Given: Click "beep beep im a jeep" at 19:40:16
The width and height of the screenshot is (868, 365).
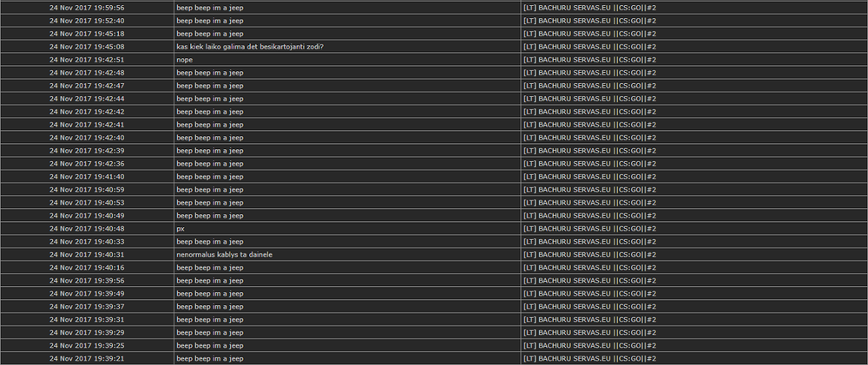Looking at the screenshot, I should (210, 268).
